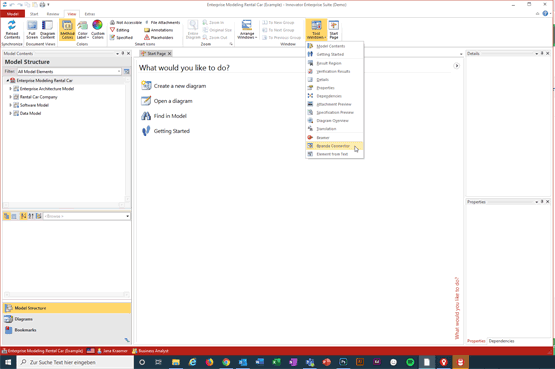Select Dependencies menu entry
The width and height of the screenshot is (555, 369).
pos(334,96)
